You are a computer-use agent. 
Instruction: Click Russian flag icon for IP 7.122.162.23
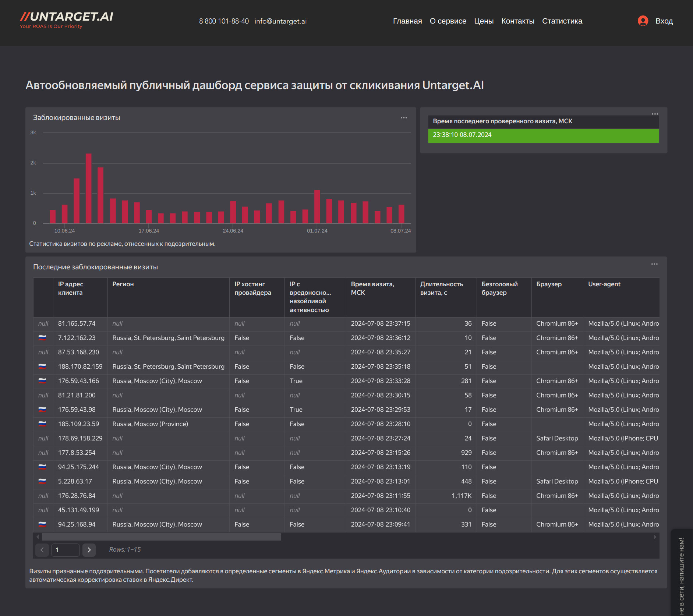[43, 338]
